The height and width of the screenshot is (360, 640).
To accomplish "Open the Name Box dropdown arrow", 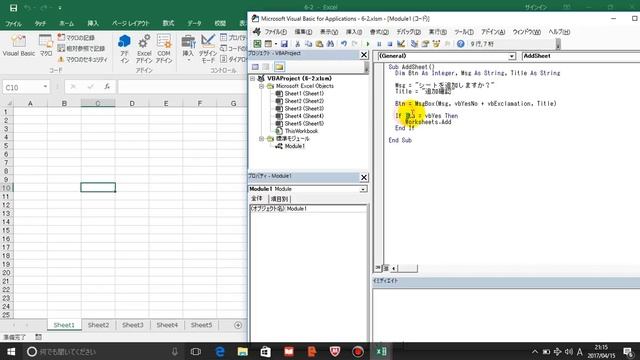I will coord(45,87).
